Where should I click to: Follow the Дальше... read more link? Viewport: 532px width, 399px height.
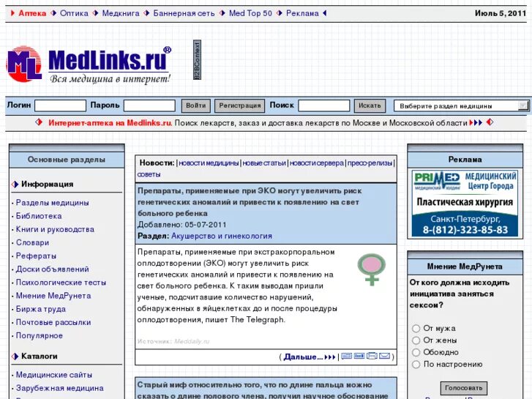(x=303, y=357)
